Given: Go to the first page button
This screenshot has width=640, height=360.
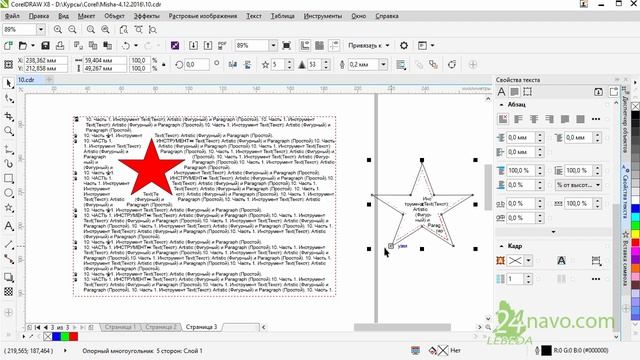Looking at the screenshot, I should pyautogui.click(x=37, y=327).
